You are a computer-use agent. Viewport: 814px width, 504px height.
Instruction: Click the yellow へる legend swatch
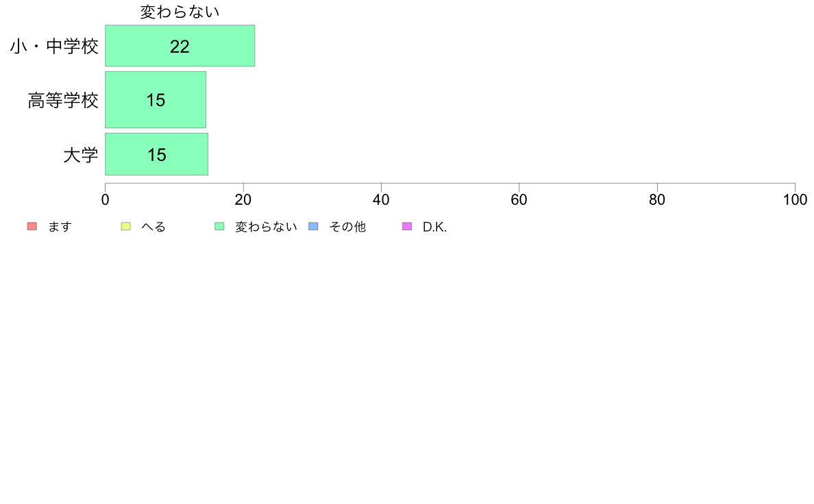coord(125,226)
